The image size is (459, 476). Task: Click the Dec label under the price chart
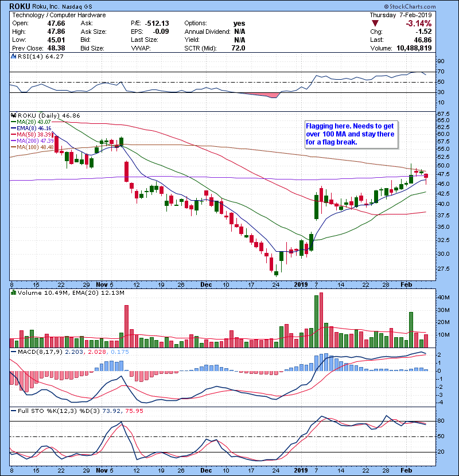(x=206, y=284)
